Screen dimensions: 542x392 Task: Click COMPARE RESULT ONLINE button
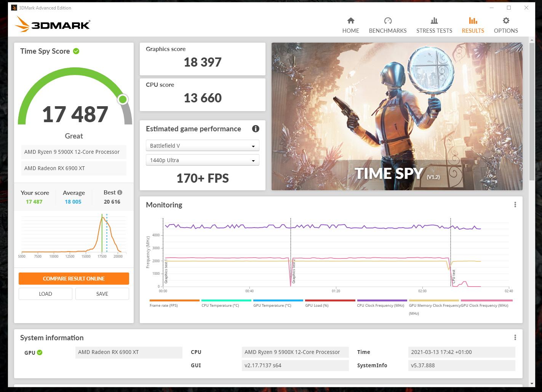tap(74, 279)
